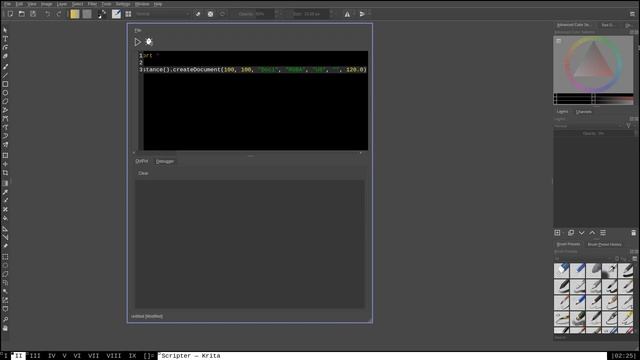640x360 pixels.
Task: Select the Freehand Brush tool
Action: (x=5, y=66)
